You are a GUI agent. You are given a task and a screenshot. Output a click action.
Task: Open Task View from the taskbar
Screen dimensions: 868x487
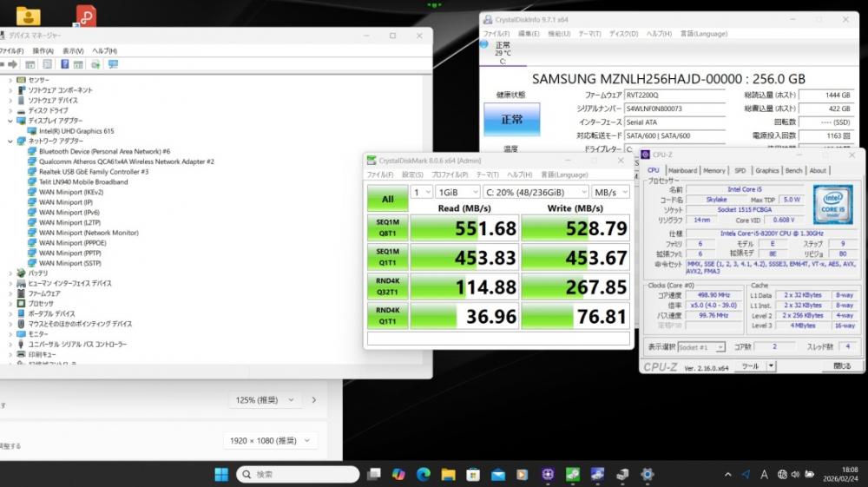374,474
